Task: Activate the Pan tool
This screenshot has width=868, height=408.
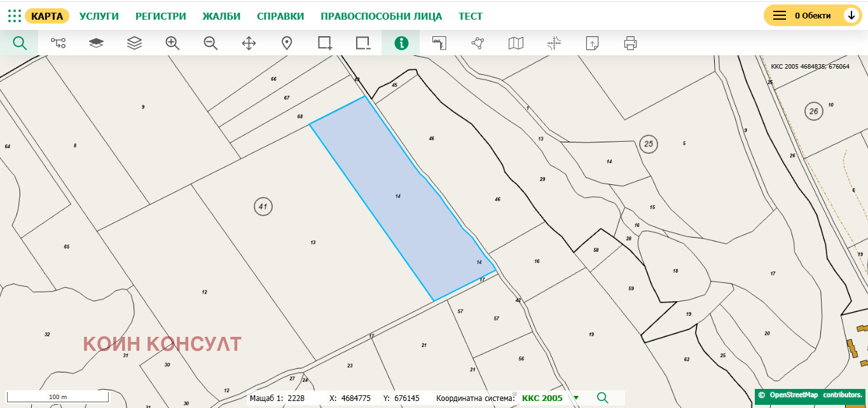Action: (248, 43)
